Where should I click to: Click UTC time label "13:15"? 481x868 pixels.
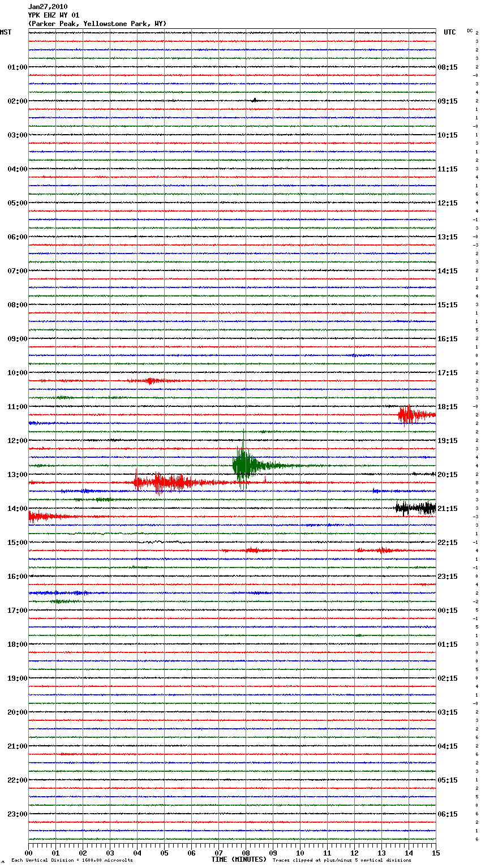tap(448, 237)
